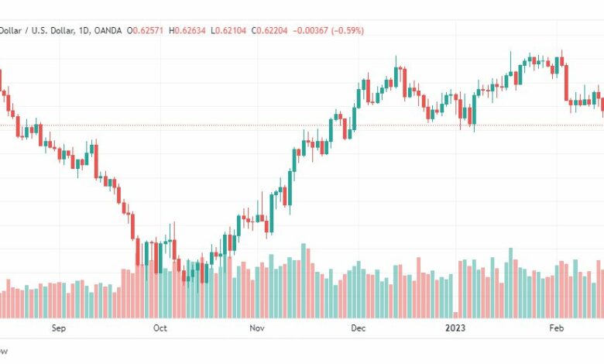Select the open price value O0.62571
The width and height of the screenshot is (604, 364).
pyautogui.click(x=146, y=30)
